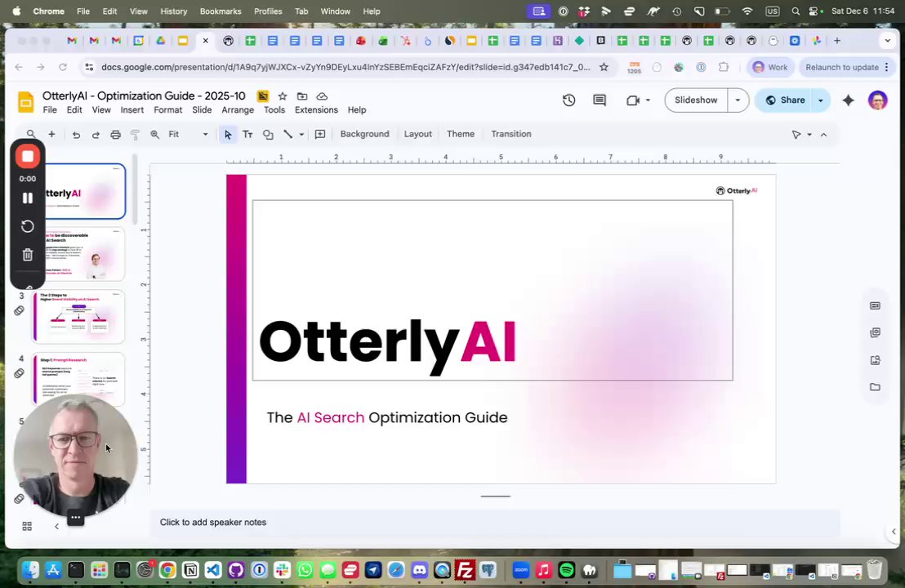
Task: Select the shape tool
Action: tap(268, 135)
